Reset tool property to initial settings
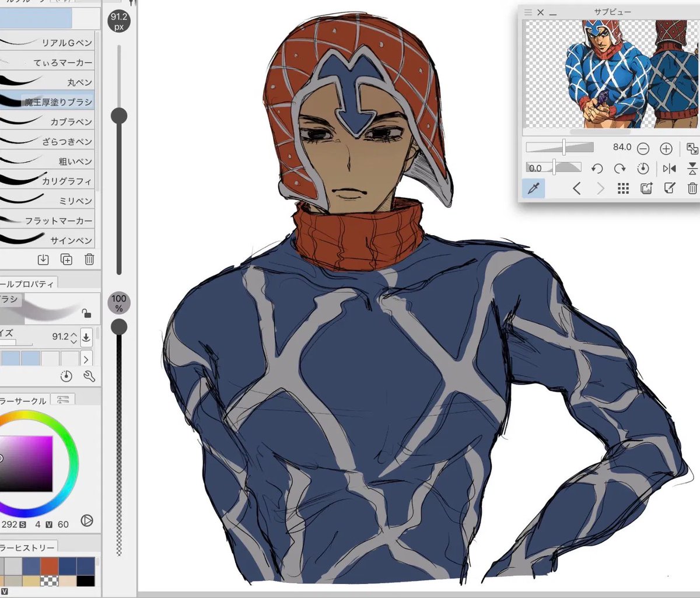 pyautogui.click(x=66, y=376)
